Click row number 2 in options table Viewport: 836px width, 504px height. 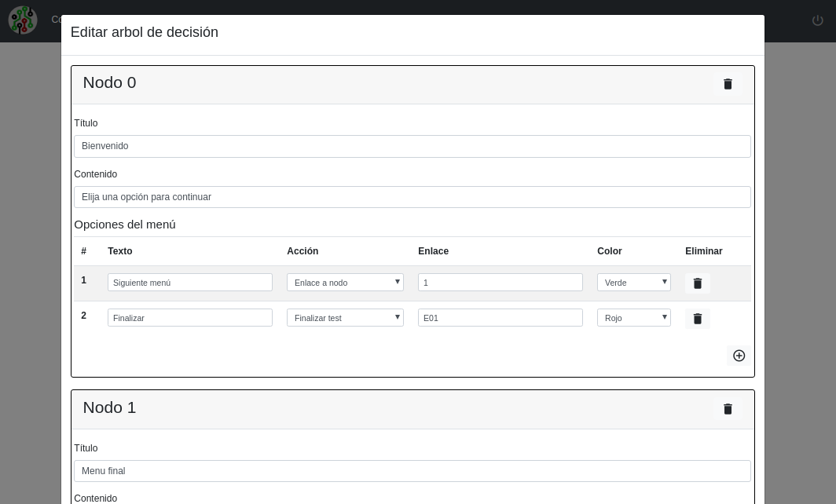click(84, 316)
